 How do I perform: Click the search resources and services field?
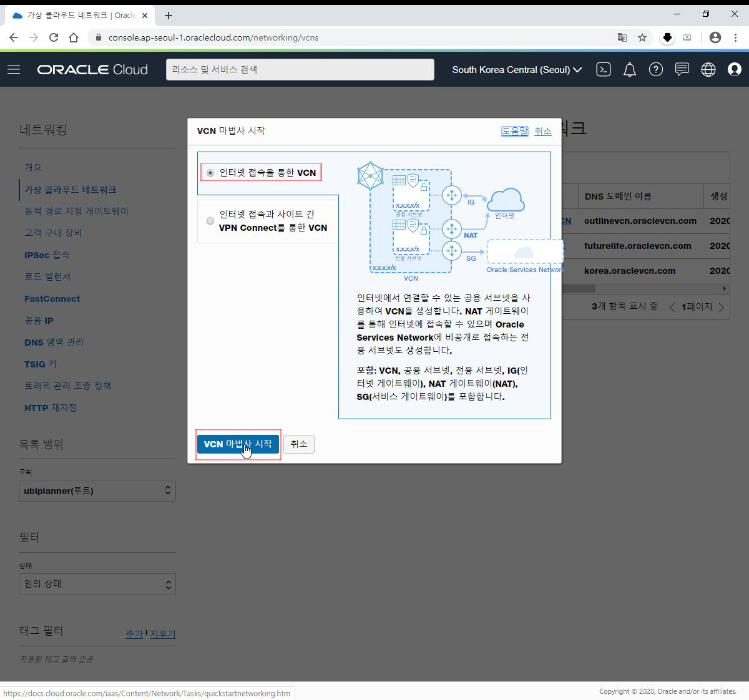click(x=300, y=69)
